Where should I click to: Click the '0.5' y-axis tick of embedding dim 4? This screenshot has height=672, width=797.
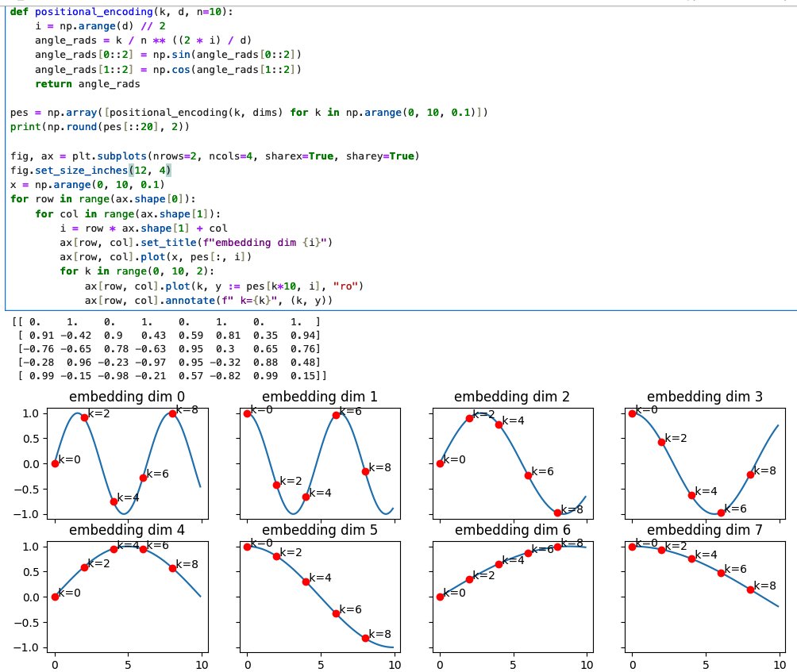tap(30, 572)
